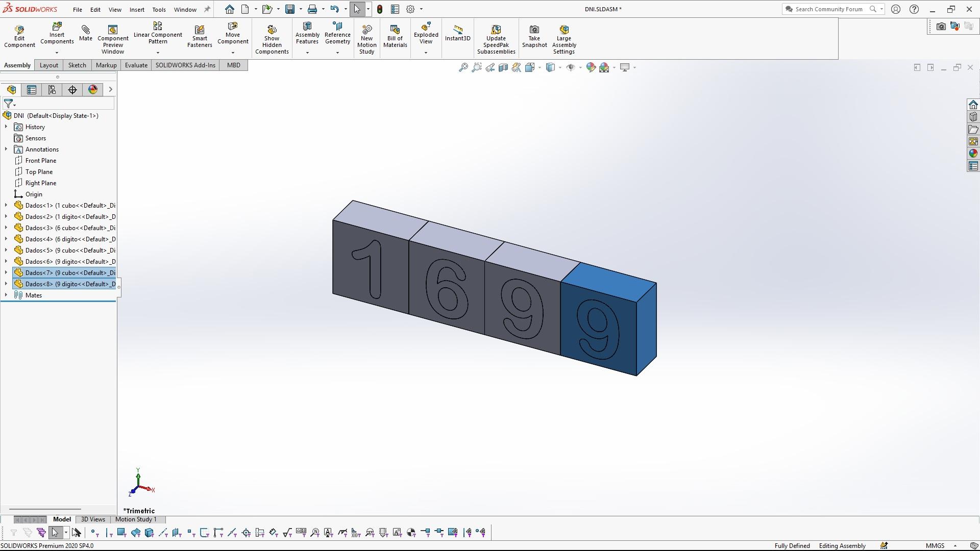
Task: Switch to the 3D Views tab
Action: pyautogui.click(x=93, y=519)
